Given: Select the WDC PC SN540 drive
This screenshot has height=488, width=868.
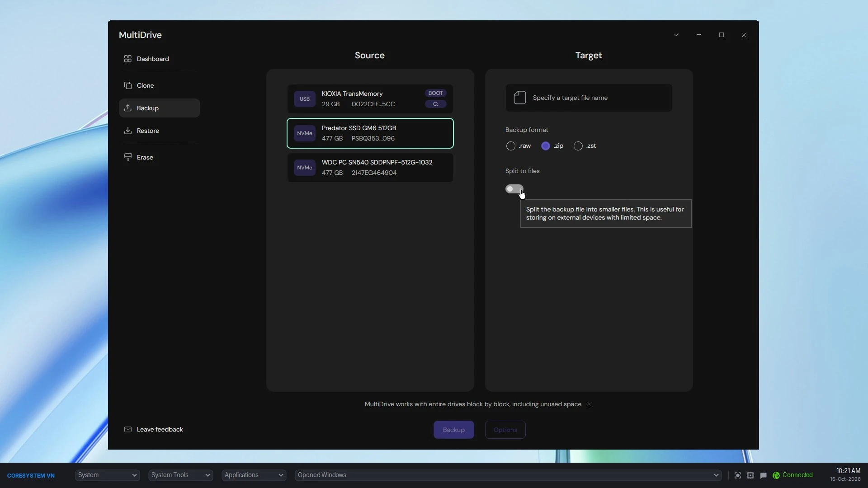Looking at the screenshot, I should [x=370, y=167].
